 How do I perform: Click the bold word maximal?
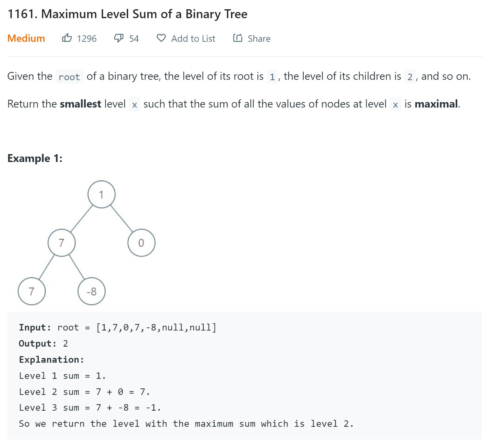pos(436,104)
